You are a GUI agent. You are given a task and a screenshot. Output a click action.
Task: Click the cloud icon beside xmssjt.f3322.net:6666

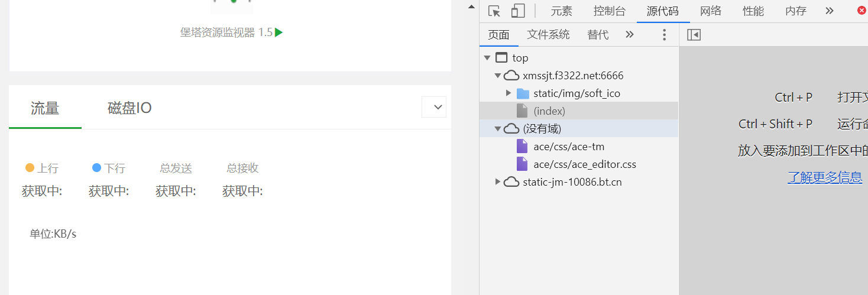click(511, 76)
